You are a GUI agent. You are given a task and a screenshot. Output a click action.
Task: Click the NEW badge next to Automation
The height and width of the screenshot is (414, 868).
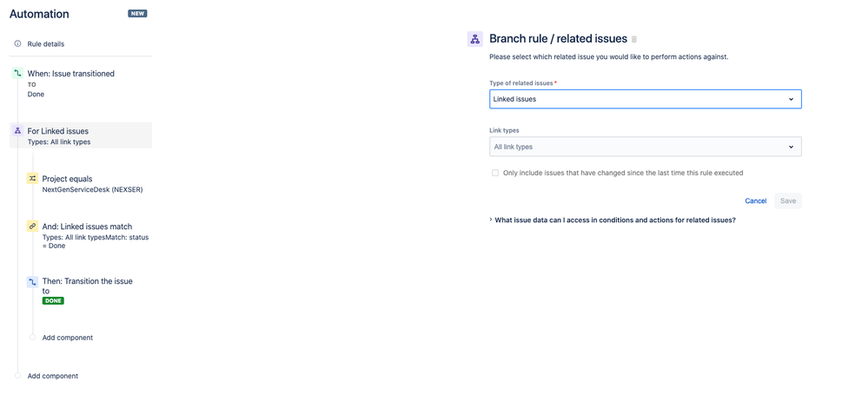click(138, 14)
